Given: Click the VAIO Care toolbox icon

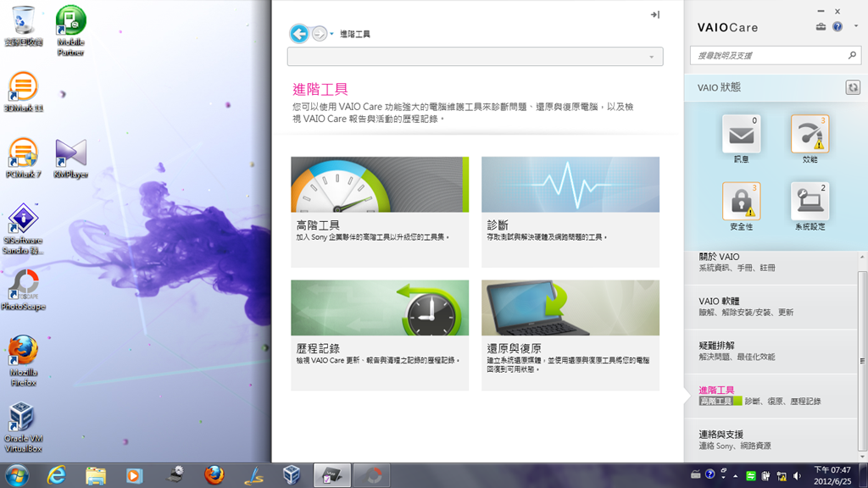Looking at the screenshot, I should coord(821,26).
